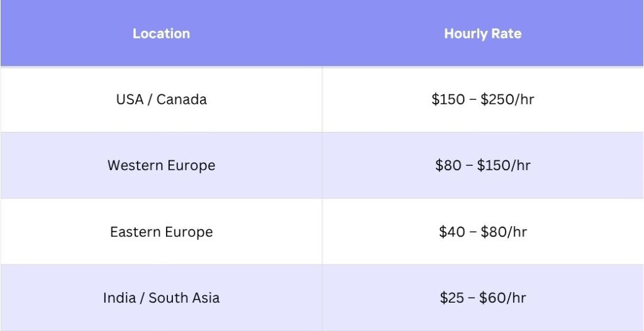
Task: Click the "$40" value in Eastern Europe row
Action: [451, 232]
